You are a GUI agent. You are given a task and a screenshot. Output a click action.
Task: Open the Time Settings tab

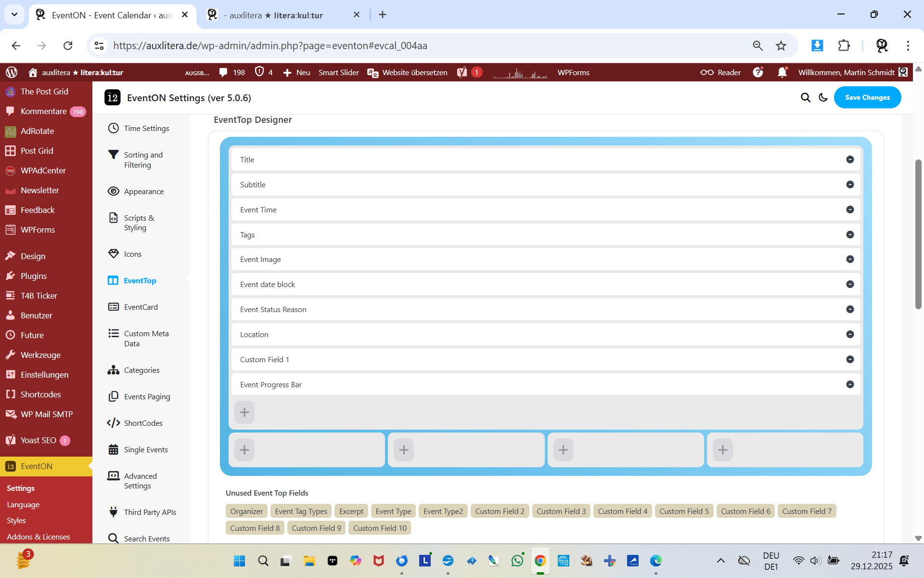click(x=146, y=128)
